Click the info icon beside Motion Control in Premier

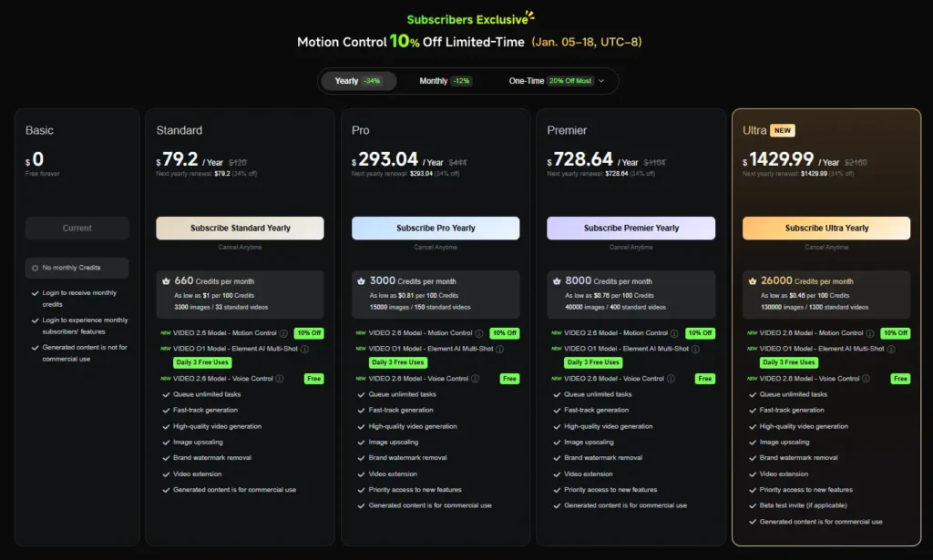point(674,333)
